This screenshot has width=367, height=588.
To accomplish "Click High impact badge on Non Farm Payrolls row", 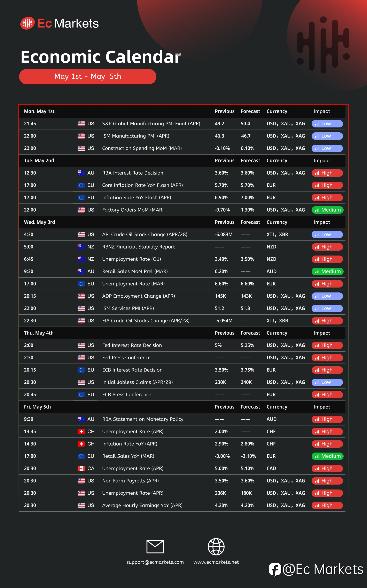I will tap(327, 481).
